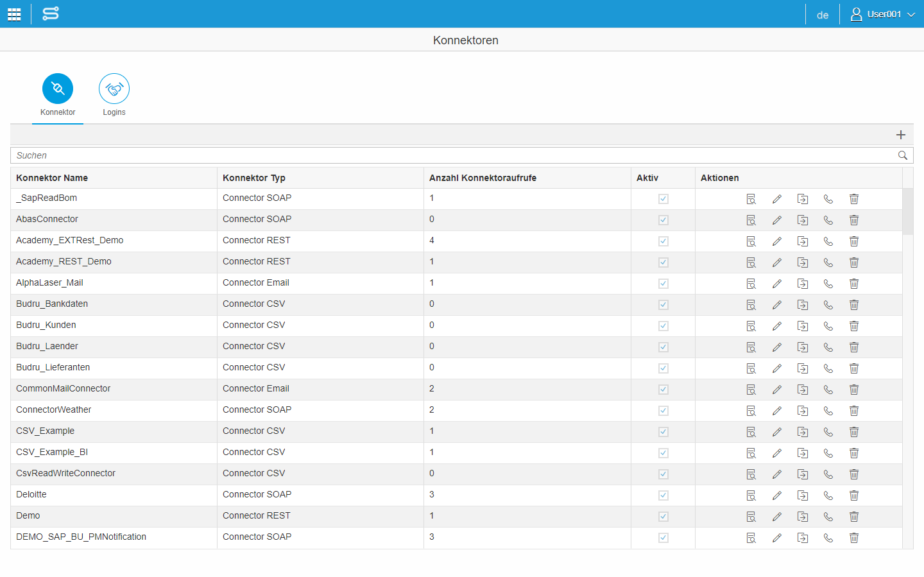Screen dimensions: 924x577
Task: Click the magnifier icon in search bar
Action: (x=902, y=155)
